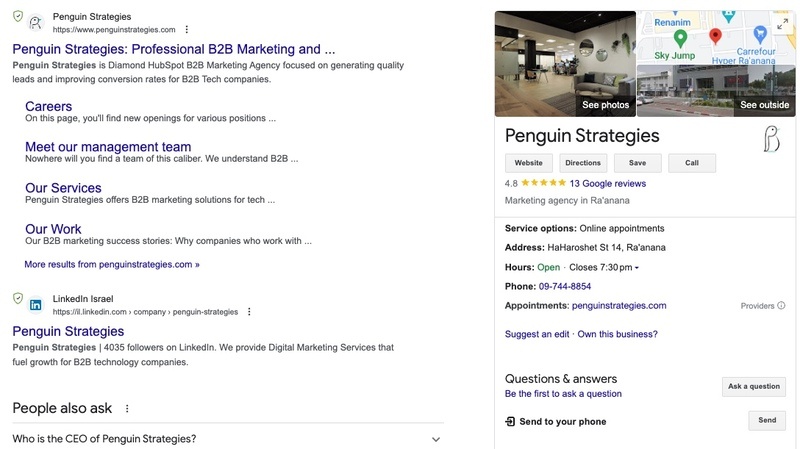Open 'Penguin Strategies: Professional B2B Marketing' result title
The width and height of the screenshot is (800, 449).
tap(173, 49)
